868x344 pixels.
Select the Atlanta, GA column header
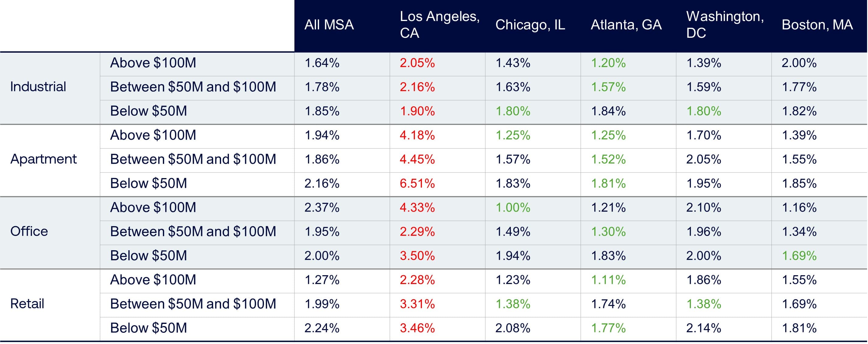coord(626,25)
